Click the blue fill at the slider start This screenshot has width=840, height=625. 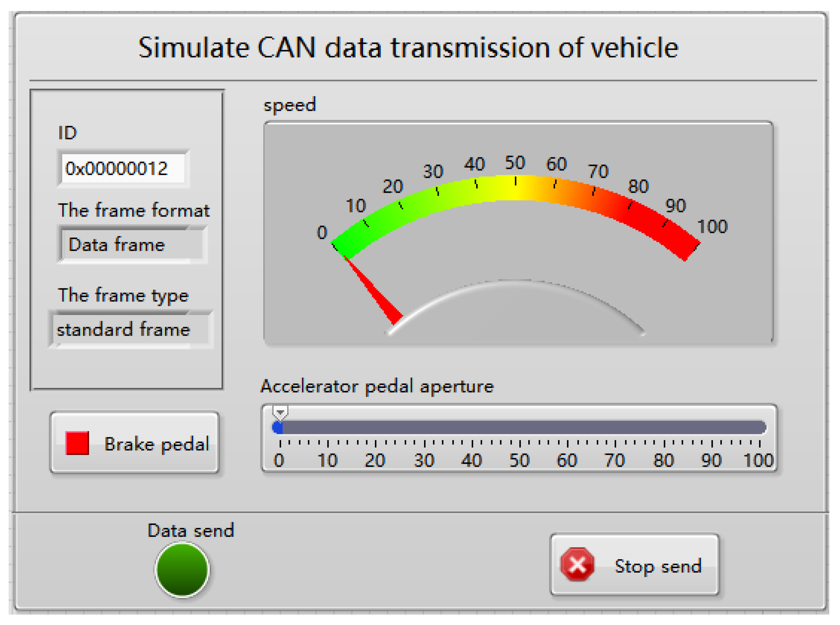point(278,428)
